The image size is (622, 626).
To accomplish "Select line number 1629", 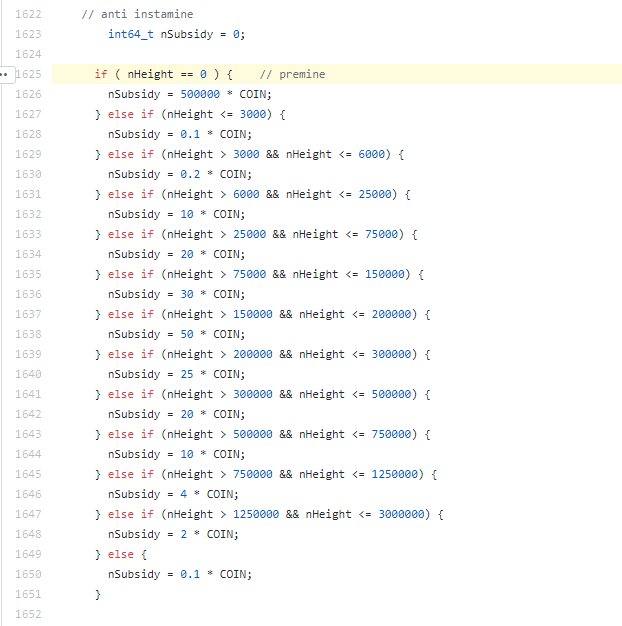I will pyautogui.click(x=28, y=154).
